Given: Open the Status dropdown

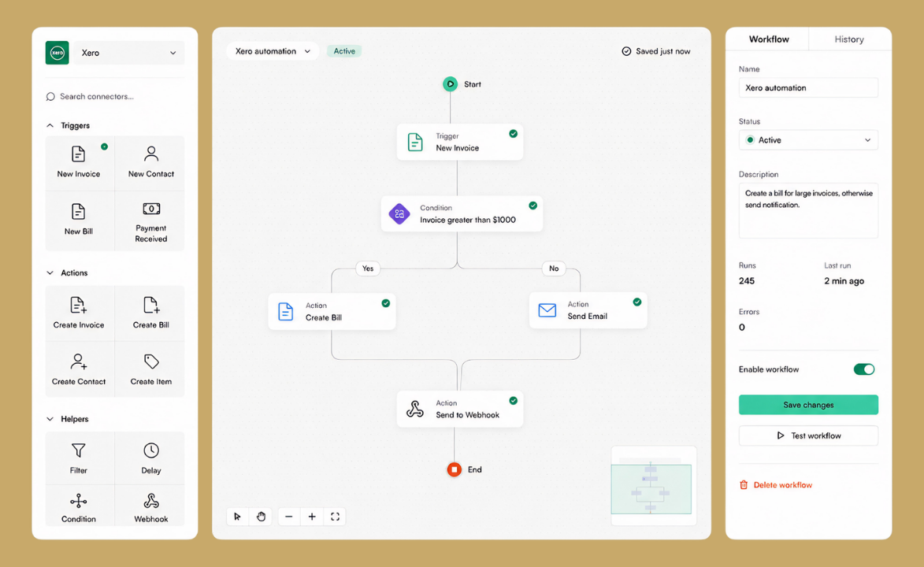Looking at the screenshot, I should coord(808,139).
